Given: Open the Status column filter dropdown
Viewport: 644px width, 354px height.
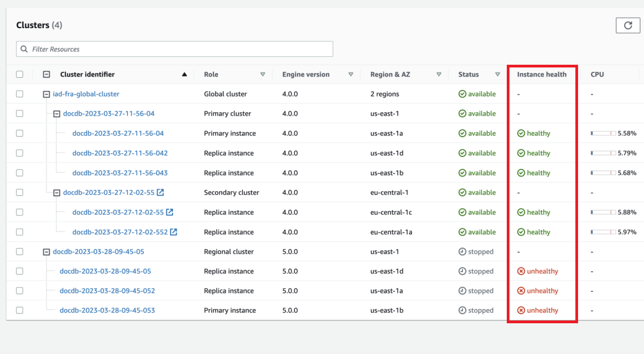Looking at the screenshot, I should click(497, 74).
